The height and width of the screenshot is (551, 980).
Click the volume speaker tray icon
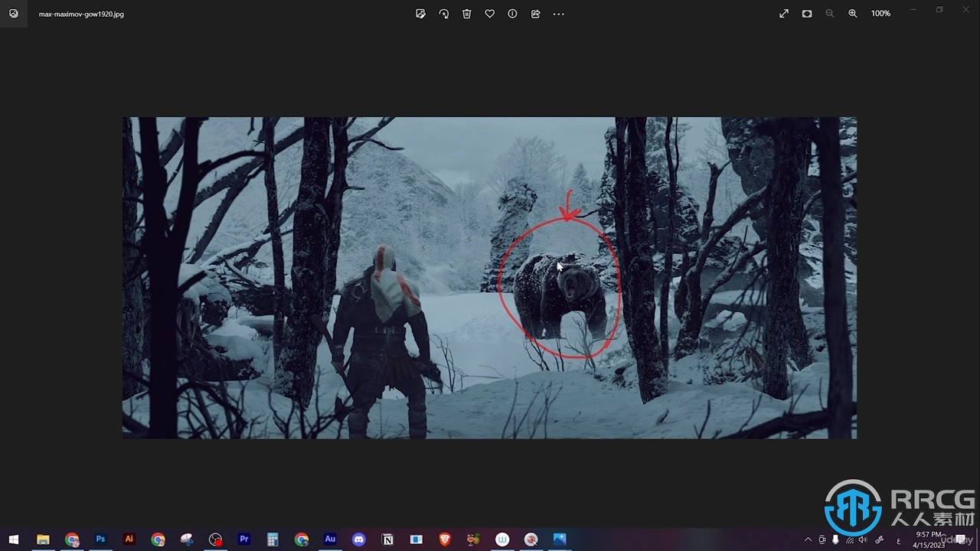click(863, 540)
